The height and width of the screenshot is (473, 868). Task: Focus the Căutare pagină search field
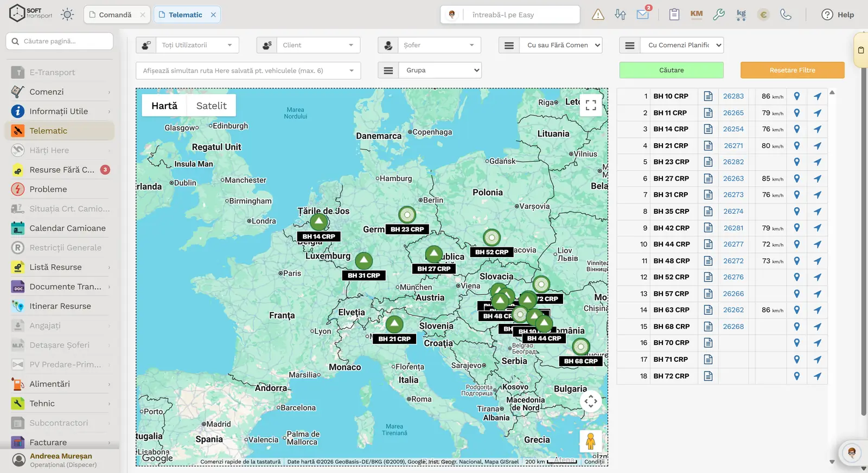coord(60,41)
